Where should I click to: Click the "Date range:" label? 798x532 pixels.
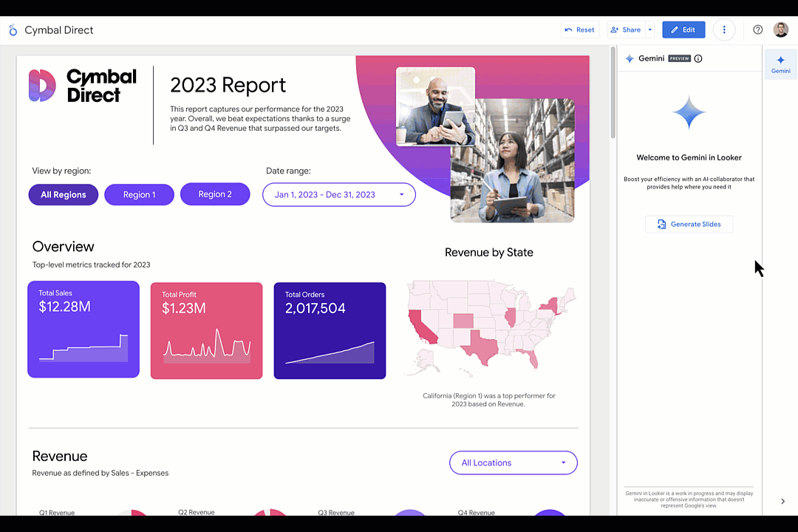point(288,171)
